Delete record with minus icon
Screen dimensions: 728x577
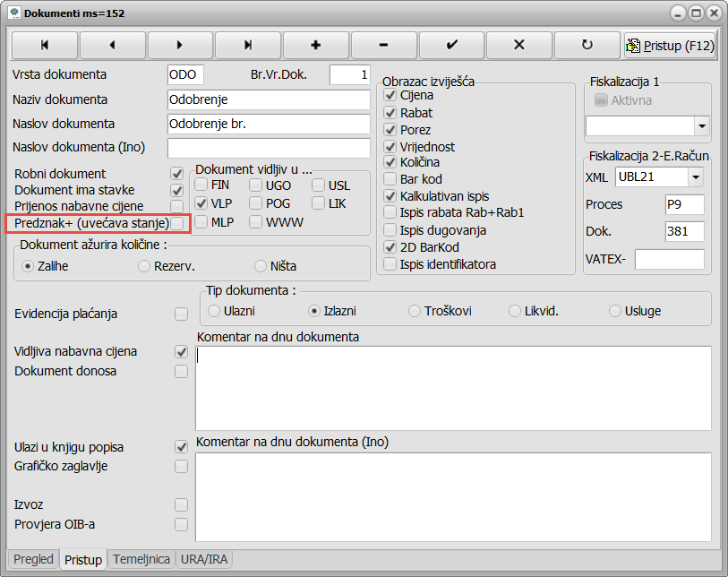[x=383, y=44]
